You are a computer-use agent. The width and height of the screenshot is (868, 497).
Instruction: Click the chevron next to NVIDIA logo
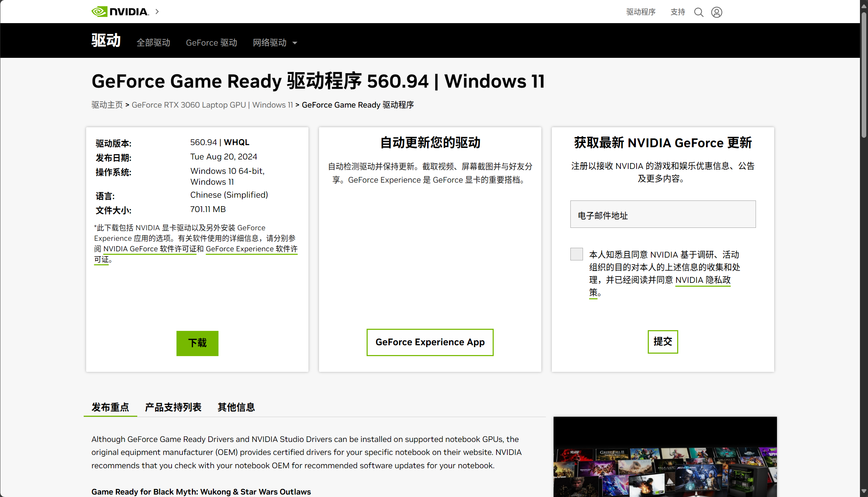[157, 12]
